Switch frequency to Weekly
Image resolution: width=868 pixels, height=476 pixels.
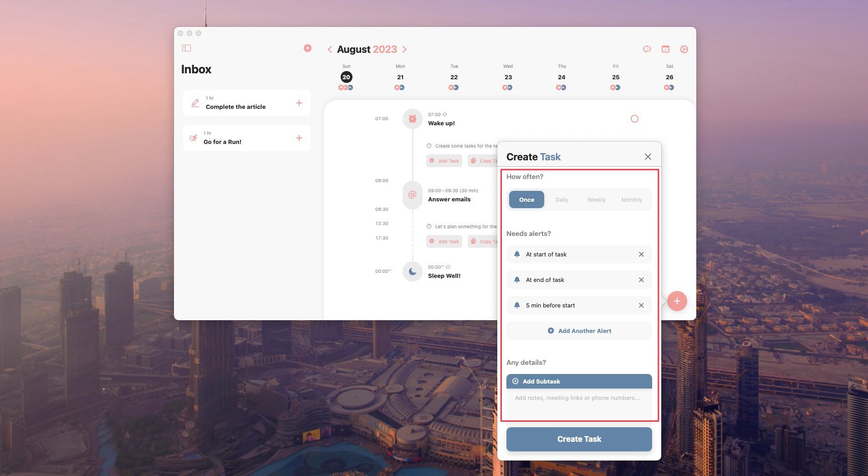[x=596, y=200]
